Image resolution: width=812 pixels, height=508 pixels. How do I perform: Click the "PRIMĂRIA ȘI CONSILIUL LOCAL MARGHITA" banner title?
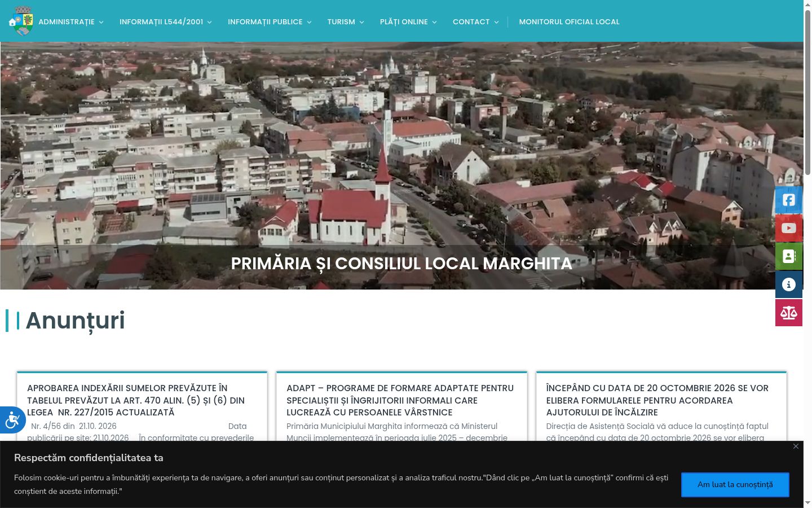tap(401, 264)
